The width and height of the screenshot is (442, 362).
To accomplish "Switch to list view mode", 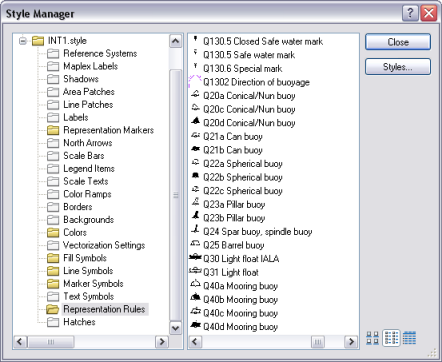I will tap(391, 338).
